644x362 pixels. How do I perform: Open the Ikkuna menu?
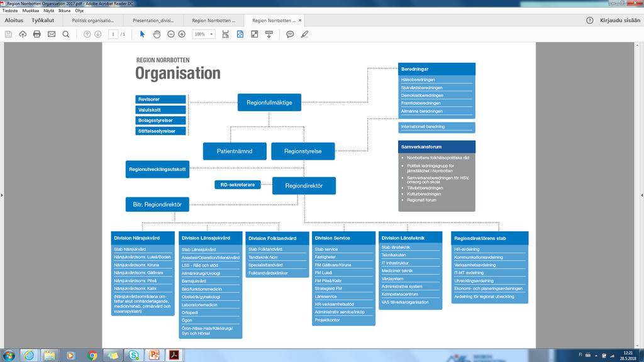tap(65, 11)
